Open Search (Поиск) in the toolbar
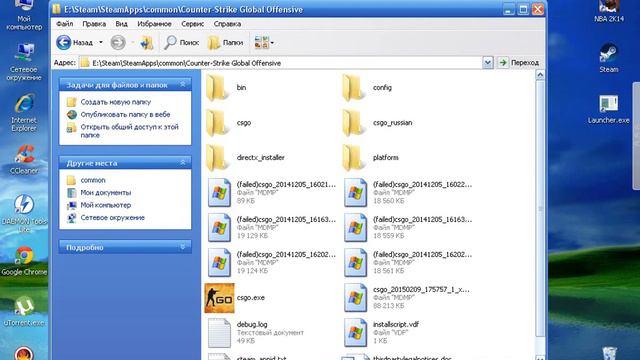The image size is (640, 360). [181, 42]
